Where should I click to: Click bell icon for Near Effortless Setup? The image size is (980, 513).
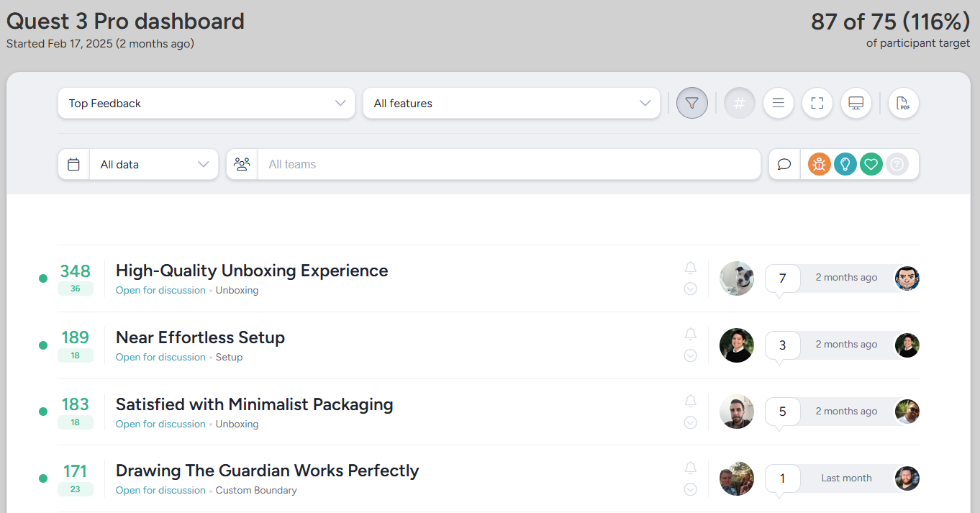[x=690, y=335]
